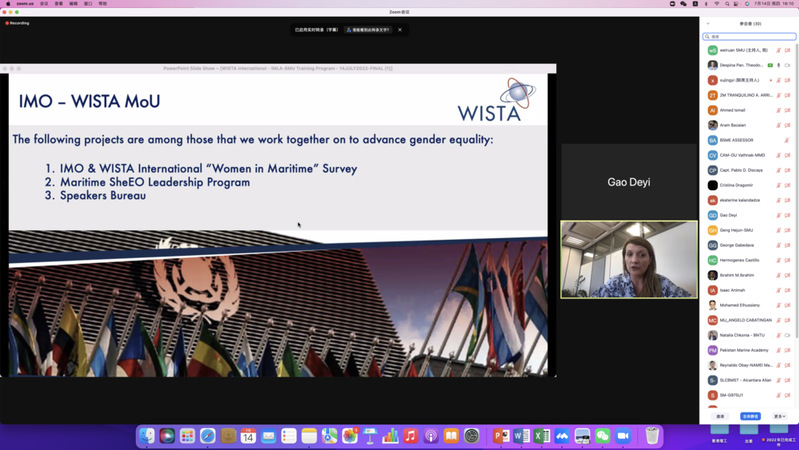Select participant Cristina Dragomir

coord(749,185)
